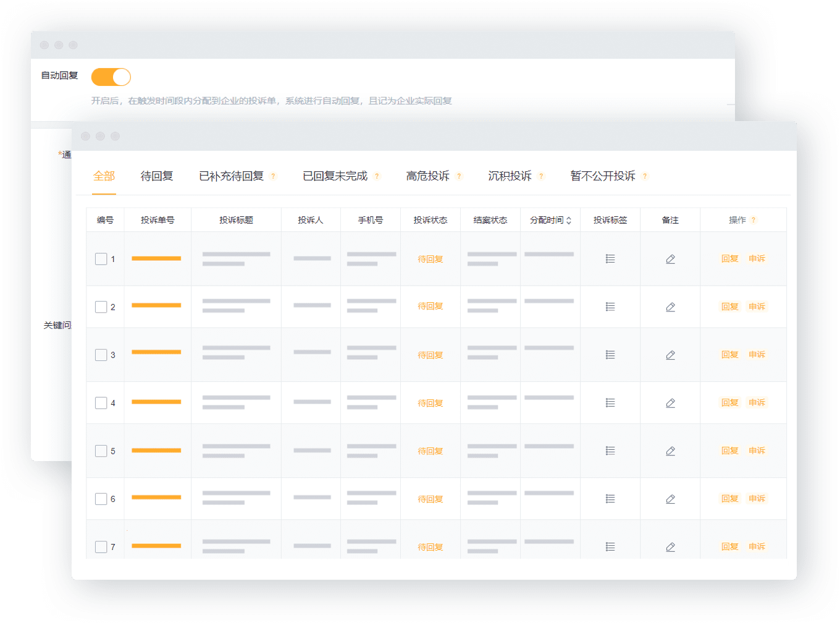Screen dimensions: 840x623
Task: Open the 高危投诉 tab
Action: [x=428, y=176]
